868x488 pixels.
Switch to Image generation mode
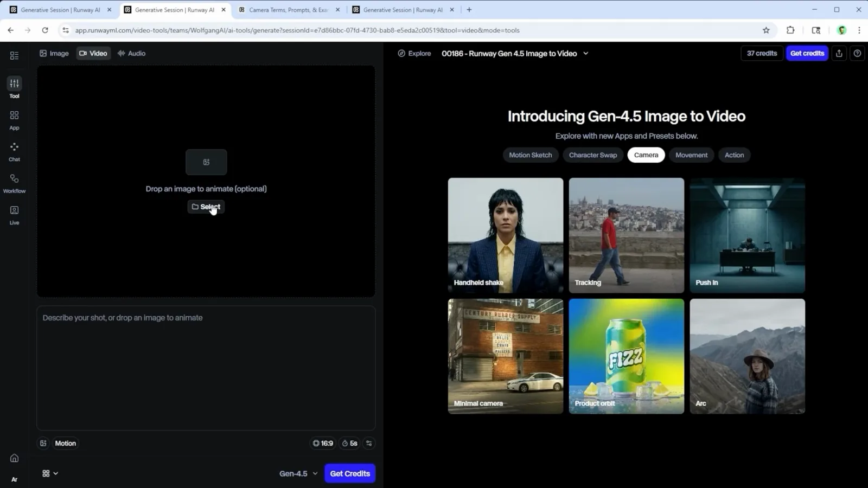tap(54, 53)
